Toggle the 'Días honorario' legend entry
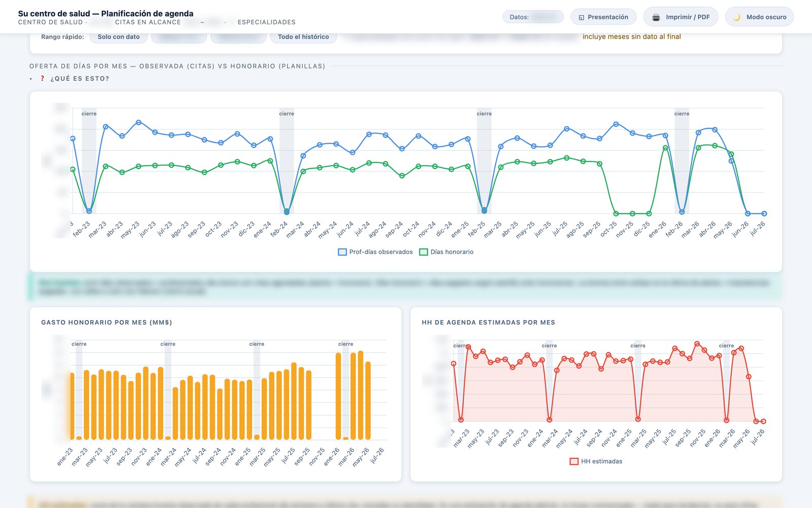 coord(447,252)
